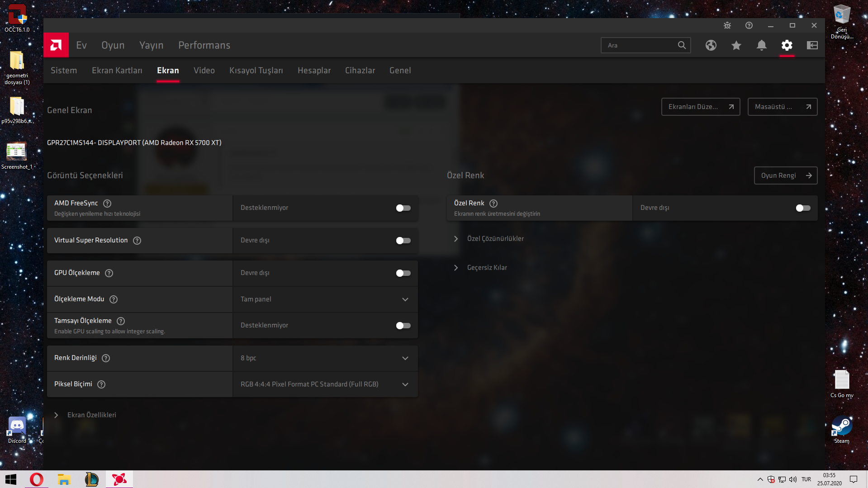The width and height of the screenshot is (868, 488).
Task: Click Radeon Software taskbar icon
Action: (119, 479)
